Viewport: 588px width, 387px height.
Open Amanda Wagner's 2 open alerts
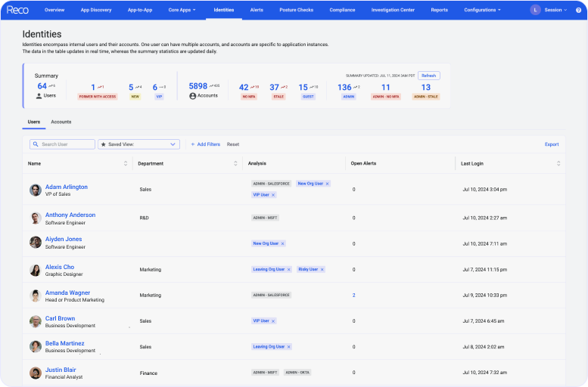pos(353,295)
